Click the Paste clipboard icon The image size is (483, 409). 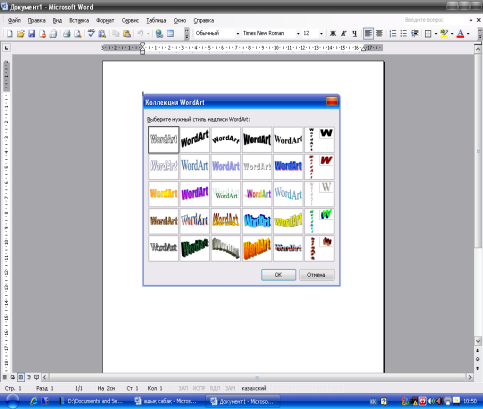127,34
